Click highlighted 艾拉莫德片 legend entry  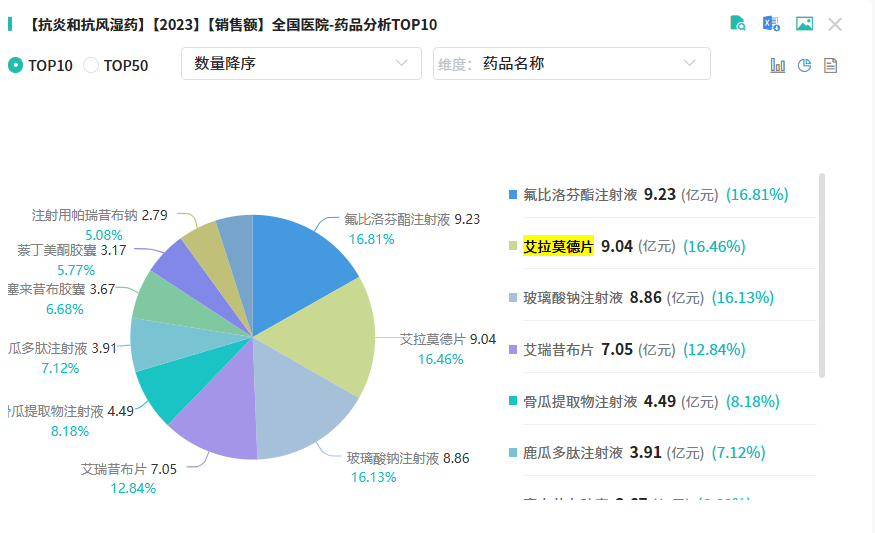(558, 246)
